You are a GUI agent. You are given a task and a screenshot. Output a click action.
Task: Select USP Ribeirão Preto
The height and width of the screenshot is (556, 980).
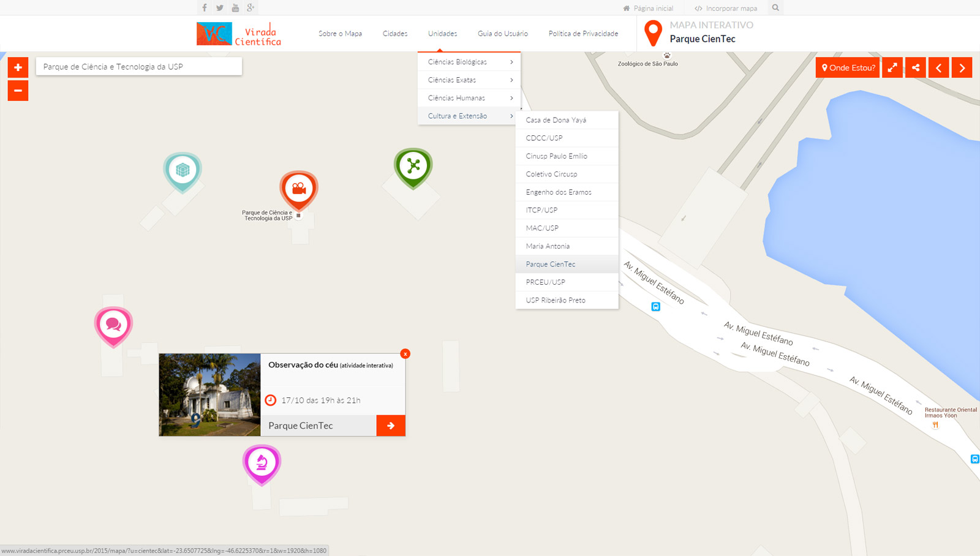(567, 300)
